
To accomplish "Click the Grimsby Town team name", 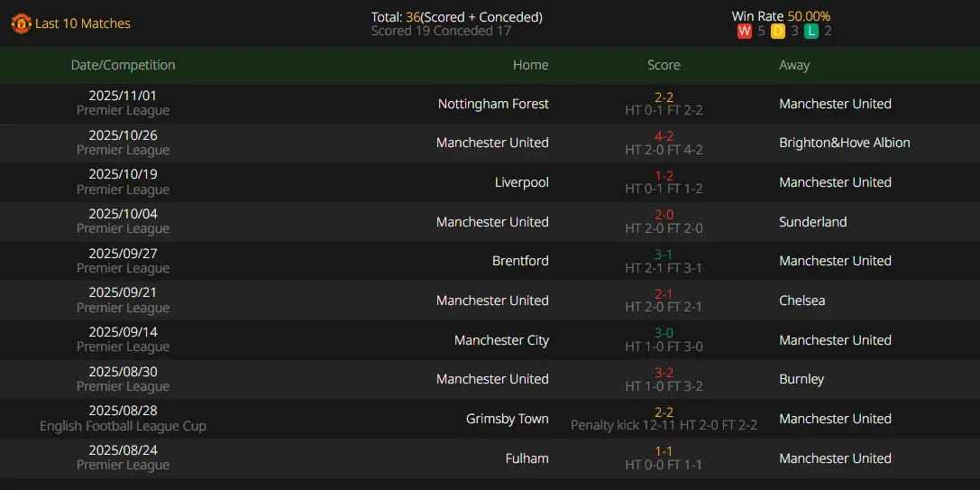I will [x=508, y=419].
